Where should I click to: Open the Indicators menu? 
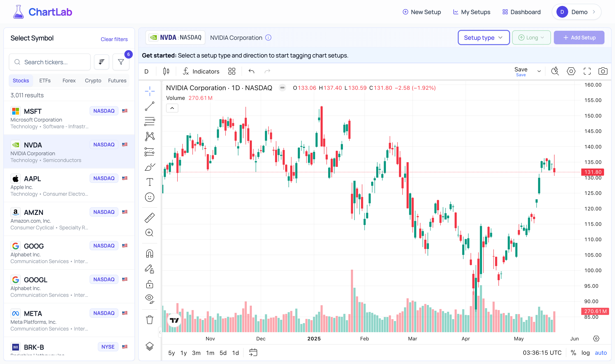[201, 71]
